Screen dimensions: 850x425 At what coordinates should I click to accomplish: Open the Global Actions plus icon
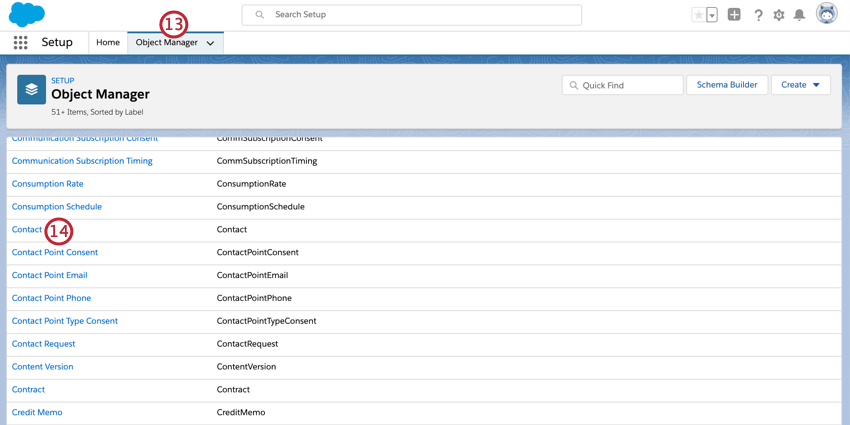(x=734, y=15)
